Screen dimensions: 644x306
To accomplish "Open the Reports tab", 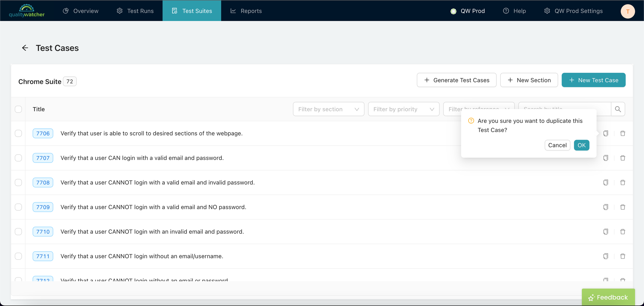I will tap(246, 11).
